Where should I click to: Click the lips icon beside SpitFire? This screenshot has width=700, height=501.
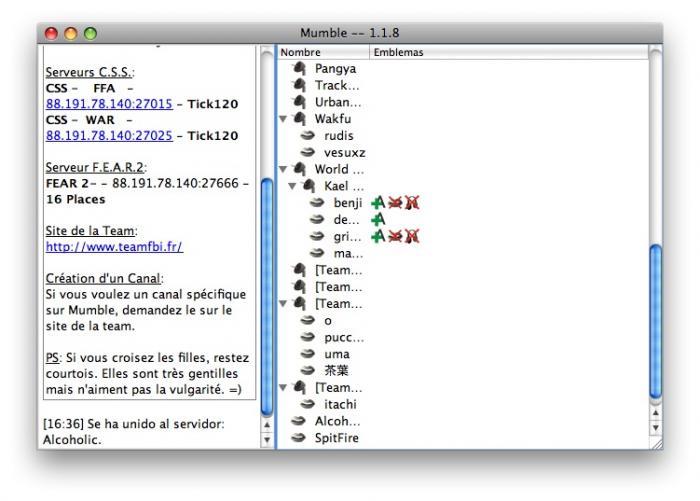(298, 438)
